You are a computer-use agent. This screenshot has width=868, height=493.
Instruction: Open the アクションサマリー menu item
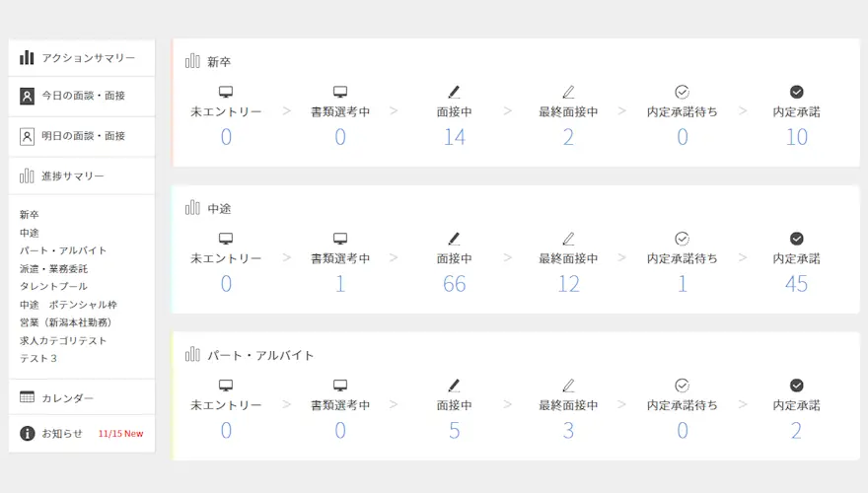[x=88, y=58]
